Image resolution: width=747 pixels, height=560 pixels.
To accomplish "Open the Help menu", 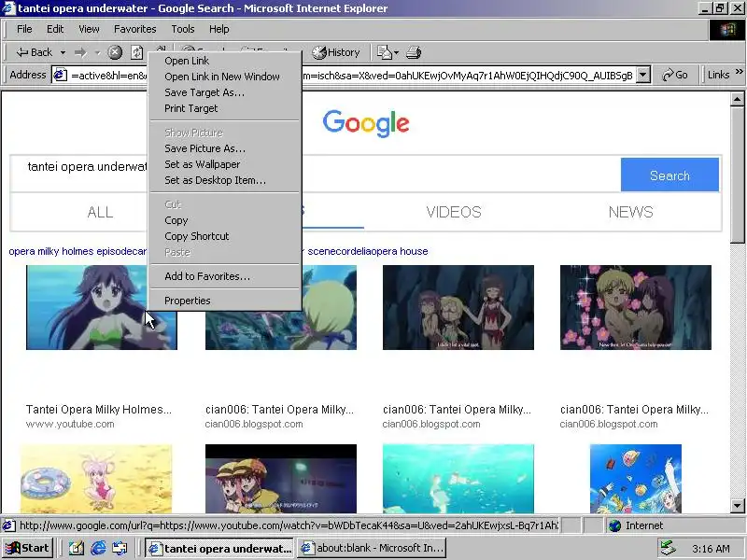I will pyautogui.click(x=219, y=29).
